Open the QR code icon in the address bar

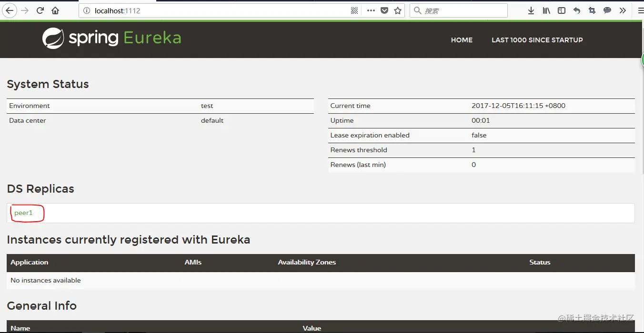(354, 10)
